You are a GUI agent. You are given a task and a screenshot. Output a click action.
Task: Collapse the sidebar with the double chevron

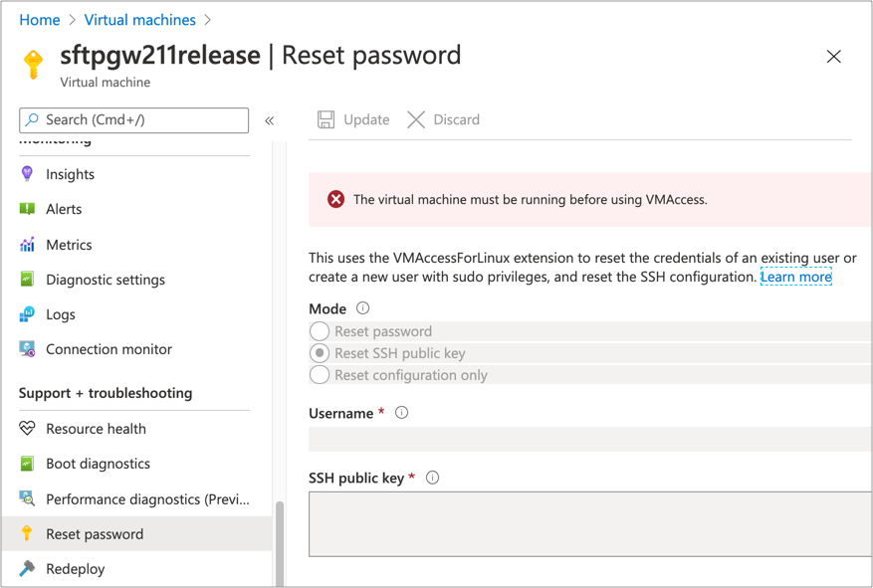pyautogui.click(x=270, y=120)
